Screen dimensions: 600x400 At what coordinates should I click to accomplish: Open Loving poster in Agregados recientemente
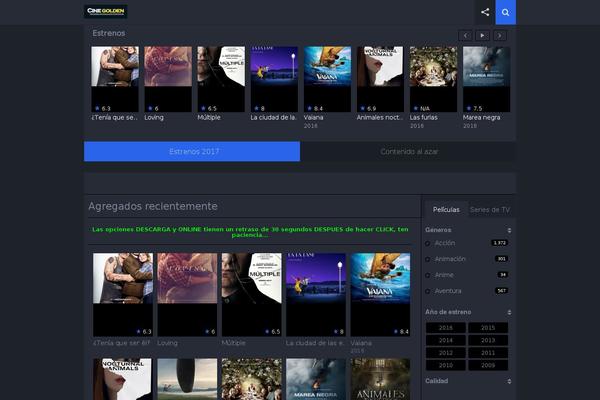point(187,294)
